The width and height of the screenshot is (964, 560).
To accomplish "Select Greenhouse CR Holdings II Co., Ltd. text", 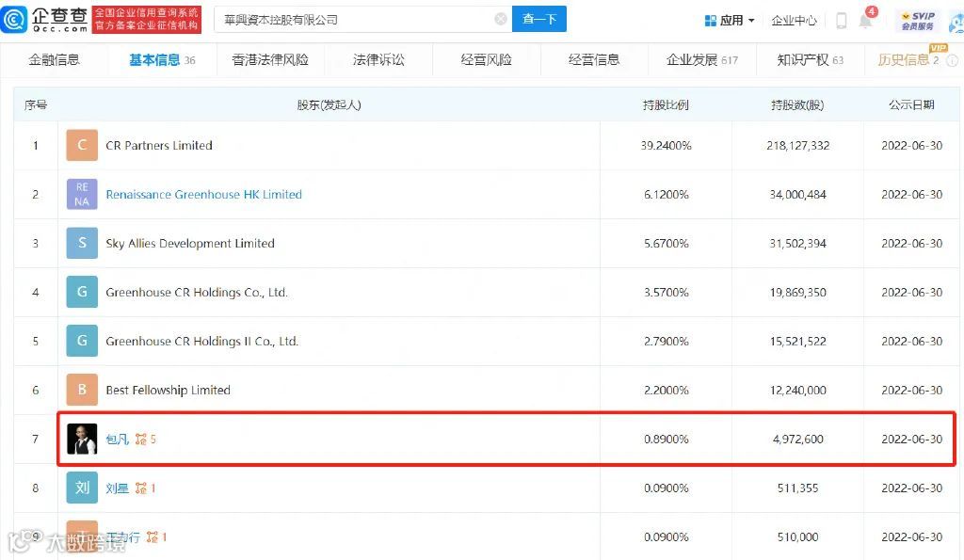I will pos(201,341).
